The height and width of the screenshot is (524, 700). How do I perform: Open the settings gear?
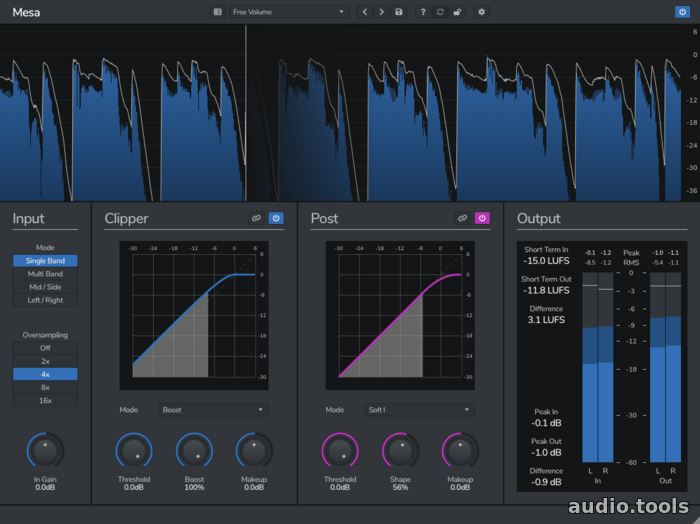point(481,12)
